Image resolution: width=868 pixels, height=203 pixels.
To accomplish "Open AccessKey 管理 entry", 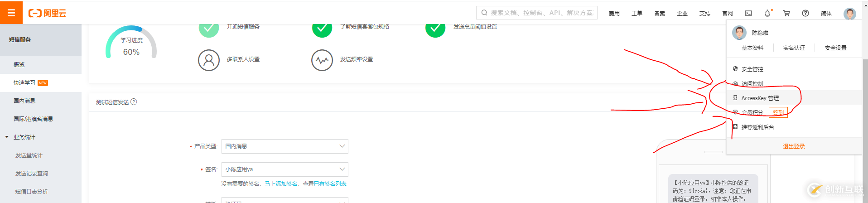I will (x=794, y=98).
